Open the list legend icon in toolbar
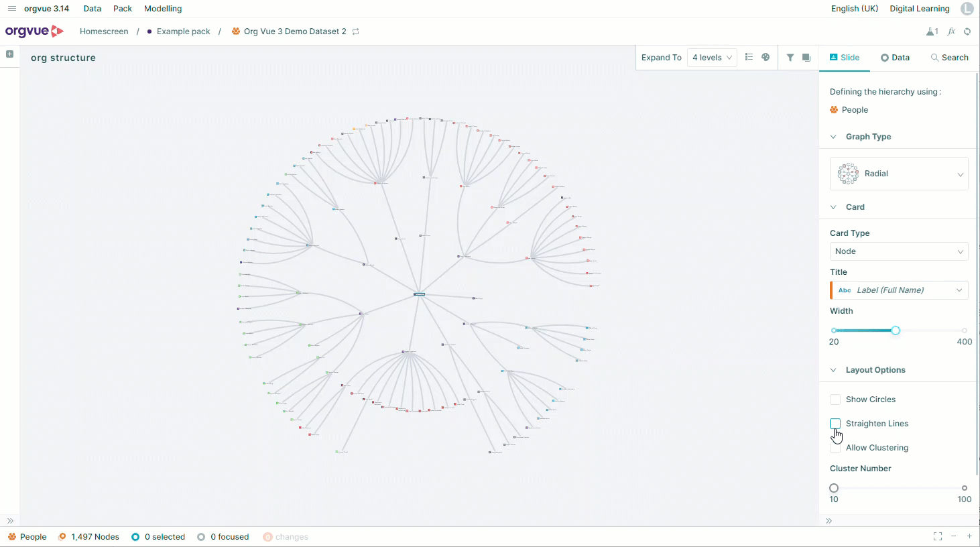980x547 pixels. pos(749,58)
